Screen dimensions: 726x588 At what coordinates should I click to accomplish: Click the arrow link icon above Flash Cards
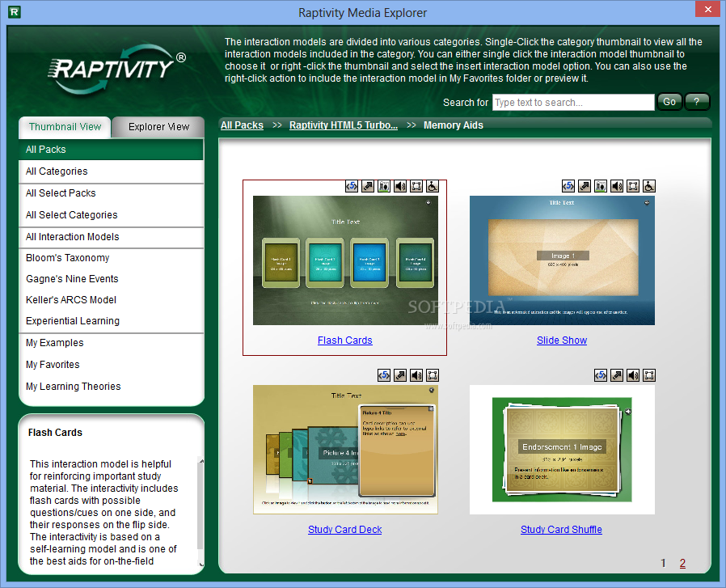(x=368, y=186)
